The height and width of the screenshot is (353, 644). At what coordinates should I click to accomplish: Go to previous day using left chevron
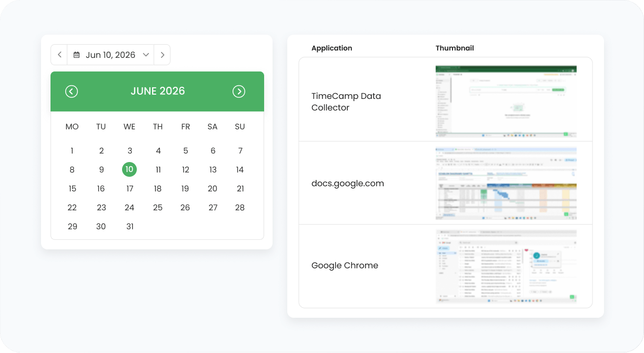click(59, 55)
